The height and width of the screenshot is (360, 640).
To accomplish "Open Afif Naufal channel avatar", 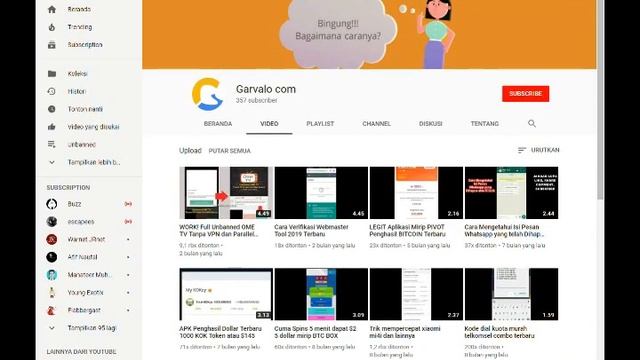I will point(52,257).
